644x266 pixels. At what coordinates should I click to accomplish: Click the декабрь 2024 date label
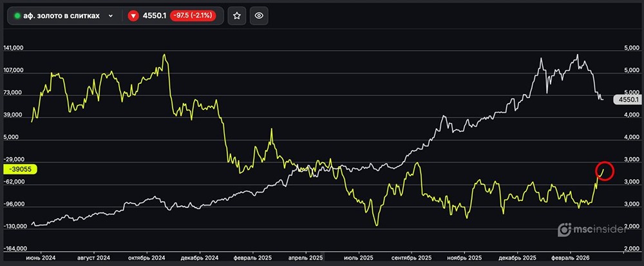pyautogui.click(x=200, y=258)
